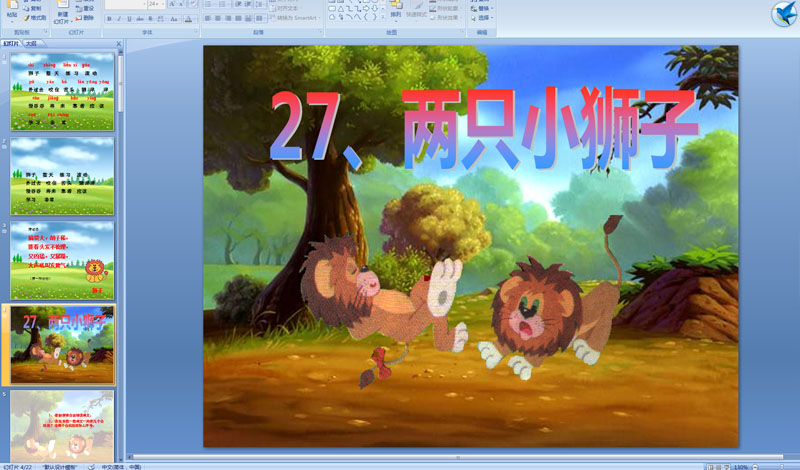This screenshot has width=800, height=470.
Task: Insert the right arrow shape
Action: click(366, 8)
